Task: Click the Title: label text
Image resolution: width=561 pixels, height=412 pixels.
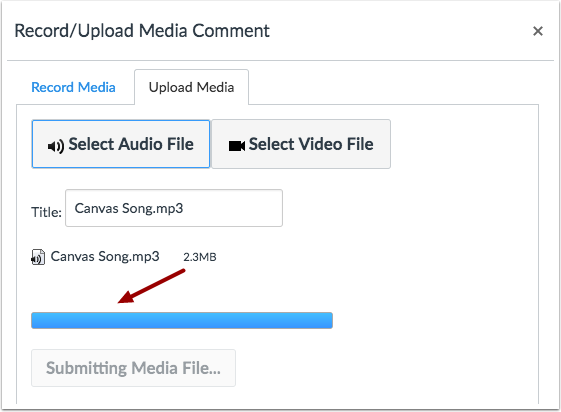Action: [46, 212]
